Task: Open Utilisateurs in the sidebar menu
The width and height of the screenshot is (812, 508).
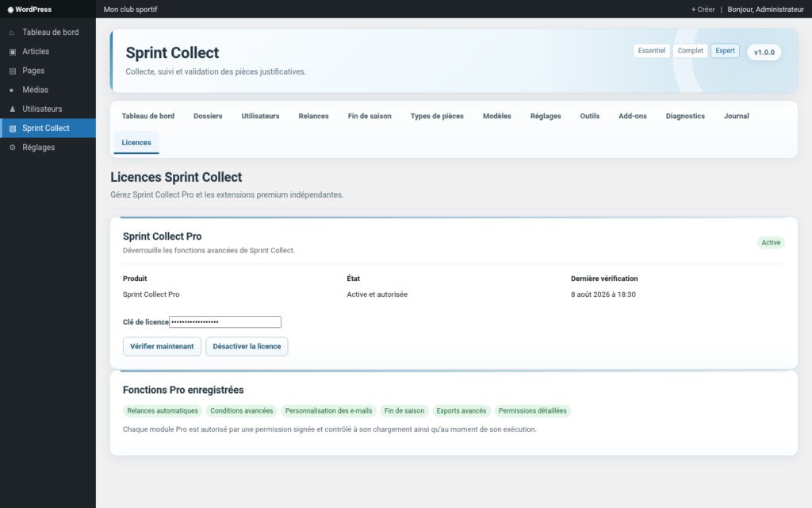Action: 48,109
